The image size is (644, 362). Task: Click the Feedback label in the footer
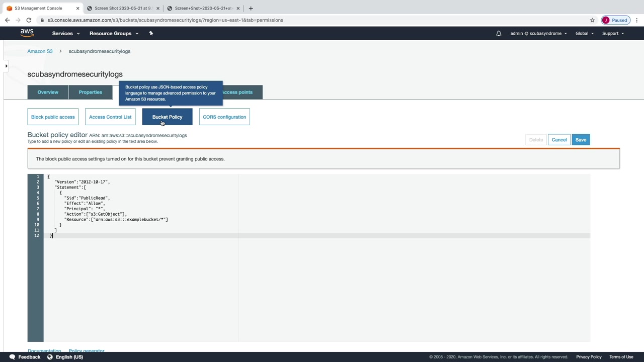coord(29,357)
